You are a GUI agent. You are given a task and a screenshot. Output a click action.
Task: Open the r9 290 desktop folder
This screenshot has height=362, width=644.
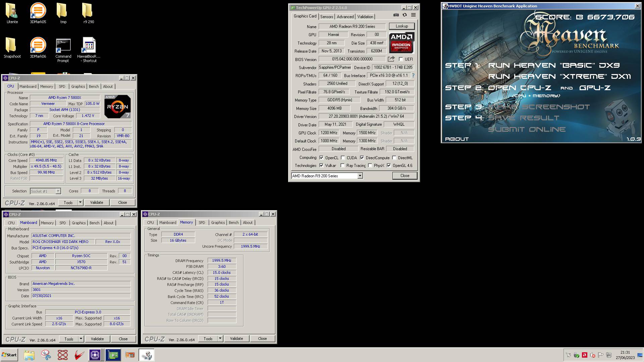(89, 13)
